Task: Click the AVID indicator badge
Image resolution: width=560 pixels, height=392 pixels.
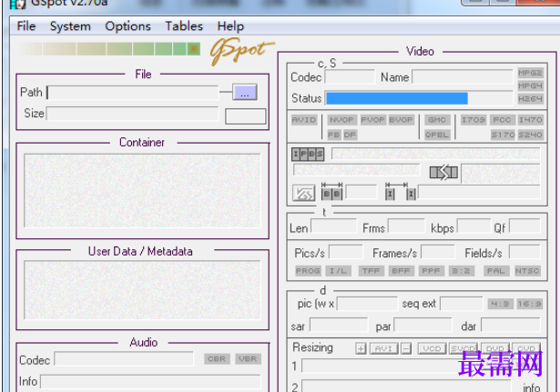Action: (x=304, y=120)
